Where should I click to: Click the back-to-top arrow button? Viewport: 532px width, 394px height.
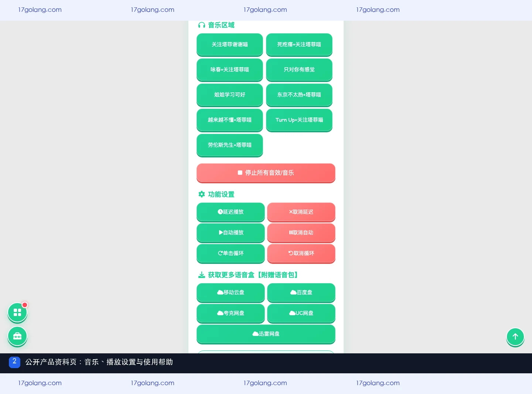point(515,337)
